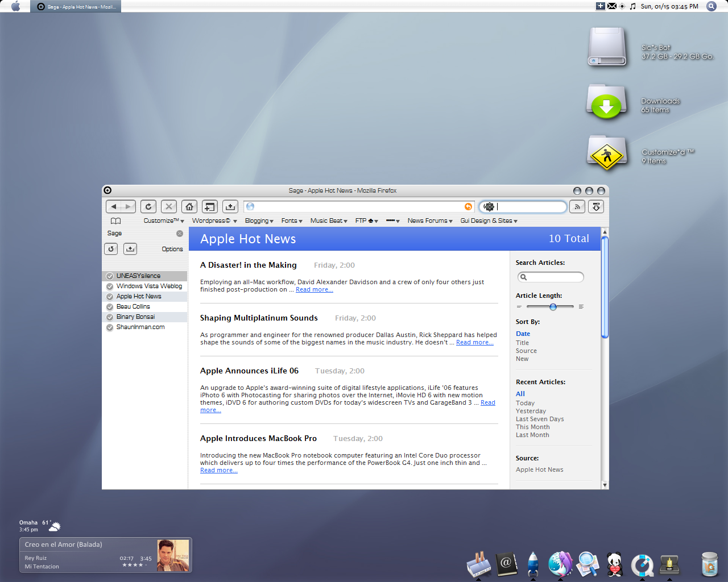Click the orange Go arrow in address bar
Screen dimensions: 728x582
click(x=468, y=207)
